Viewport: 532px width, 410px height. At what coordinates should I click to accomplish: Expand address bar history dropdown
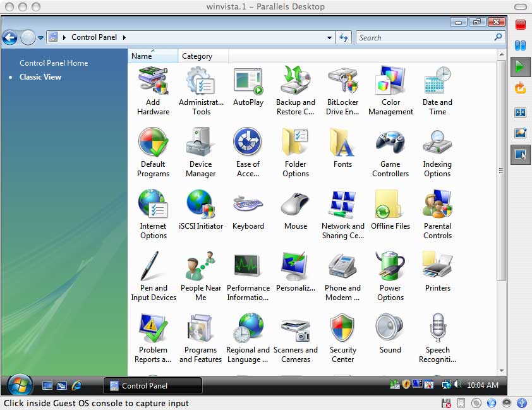point(329,38)
